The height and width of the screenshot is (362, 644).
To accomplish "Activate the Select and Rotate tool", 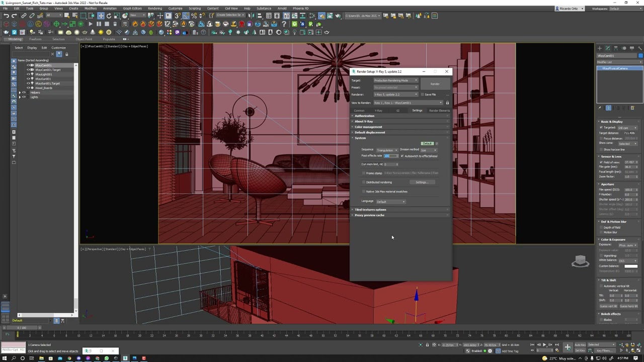I will [x=109, y=16].
